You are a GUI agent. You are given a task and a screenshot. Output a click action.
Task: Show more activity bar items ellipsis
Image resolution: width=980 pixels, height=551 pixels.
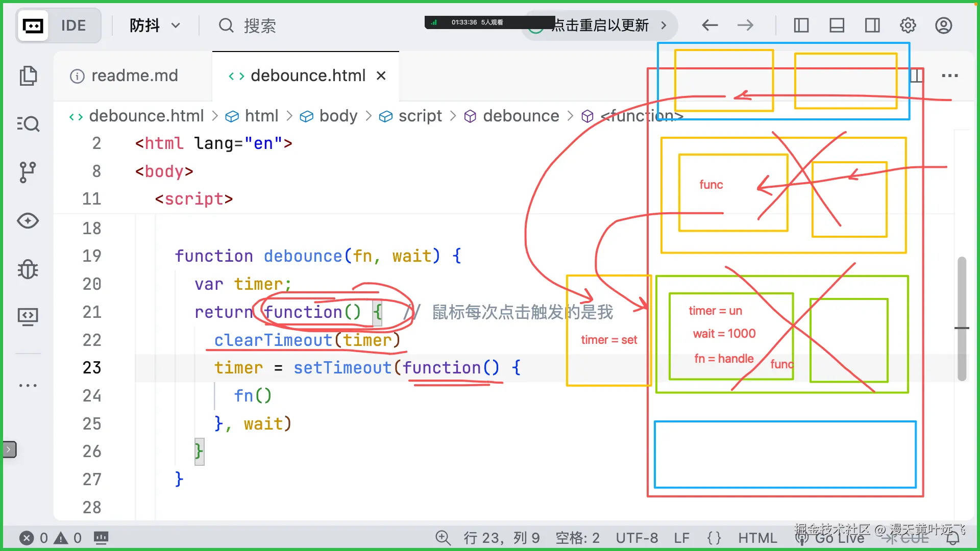(x=28, y=385)
